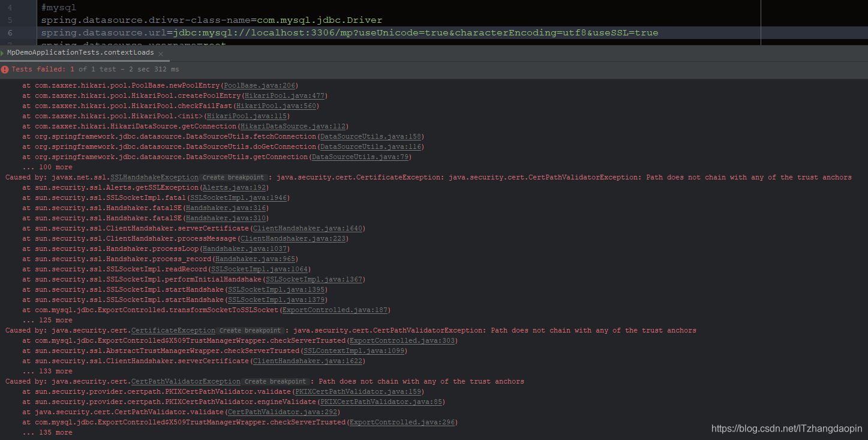Open Alerts.java:192 source link
The height and width of the screenshot is (440, 868).
coord(234,187)
